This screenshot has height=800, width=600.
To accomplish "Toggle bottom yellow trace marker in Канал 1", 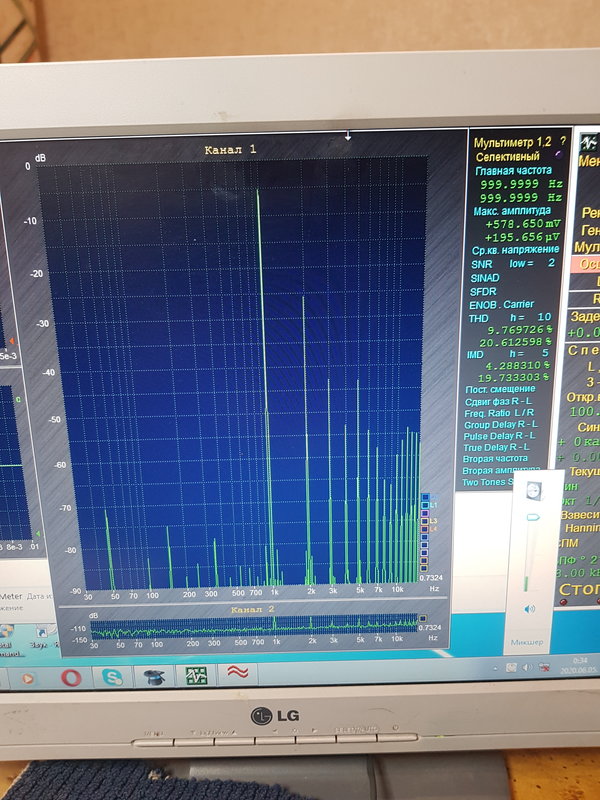I will (423, 568).
